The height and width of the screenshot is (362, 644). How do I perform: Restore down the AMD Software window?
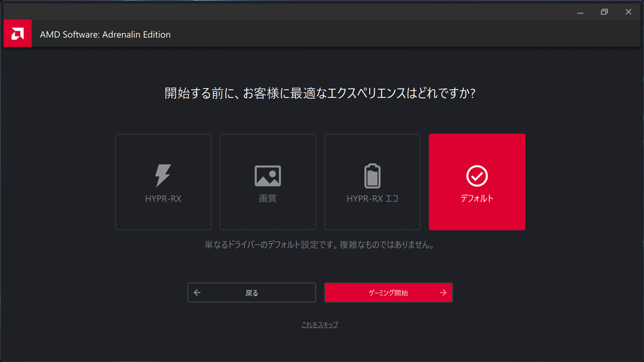(x=604, y=12)
